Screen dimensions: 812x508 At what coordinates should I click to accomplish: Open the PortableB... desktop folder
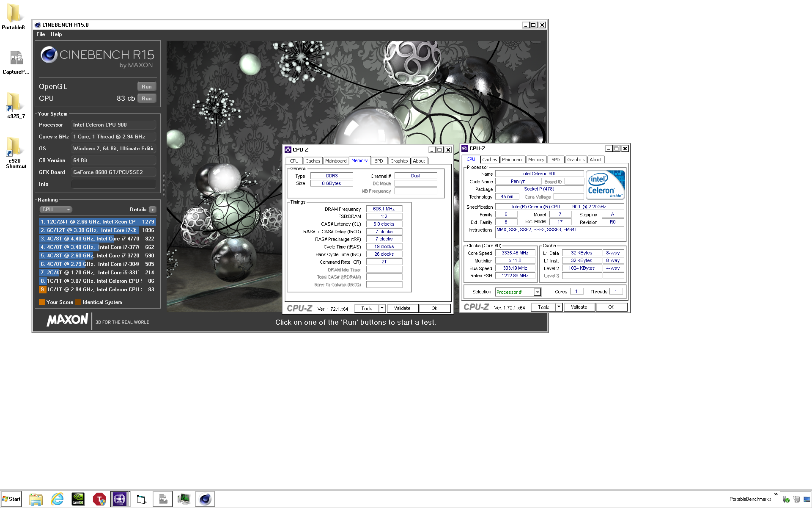pyautogui.click(x=15, y=16)
